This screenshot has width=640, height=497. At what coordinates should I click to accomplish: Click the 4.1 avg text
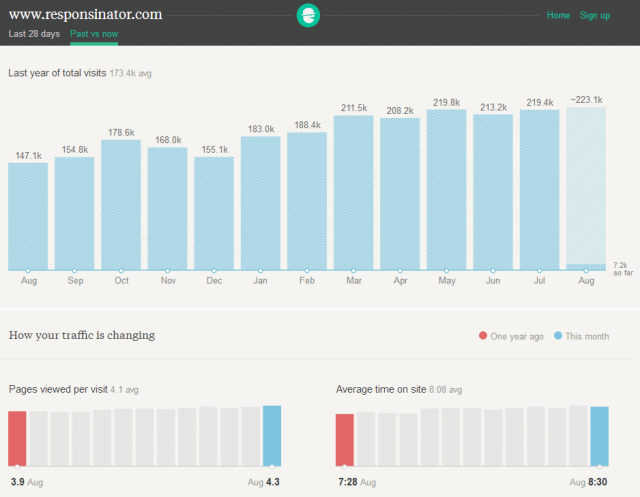click(124, 390)
